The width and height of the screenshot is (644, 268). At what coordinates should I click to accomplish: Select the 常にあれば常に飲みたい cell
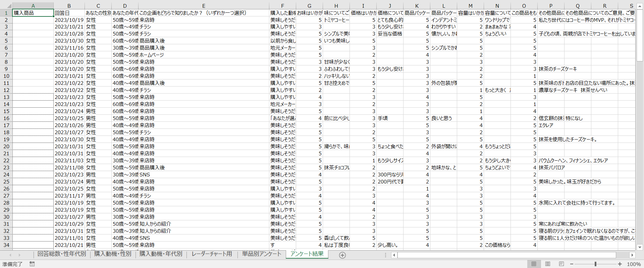click(x=551, y=224)
